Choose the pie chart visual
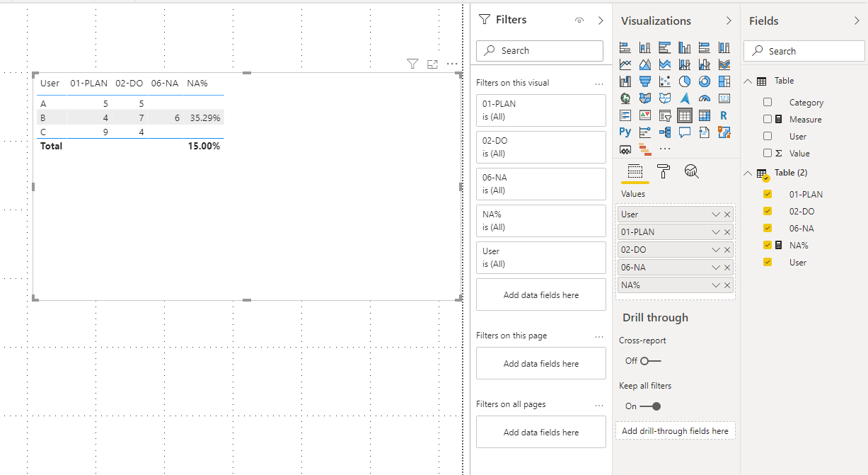The image size is (868, 475). coord(685,81)
